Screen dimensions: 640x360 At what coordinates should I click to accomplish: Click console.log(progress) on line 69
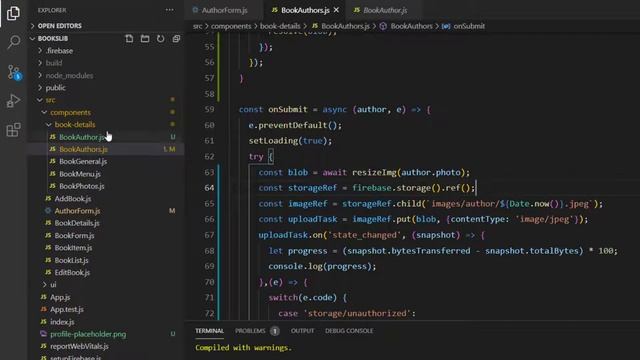[x=322, y=267]
